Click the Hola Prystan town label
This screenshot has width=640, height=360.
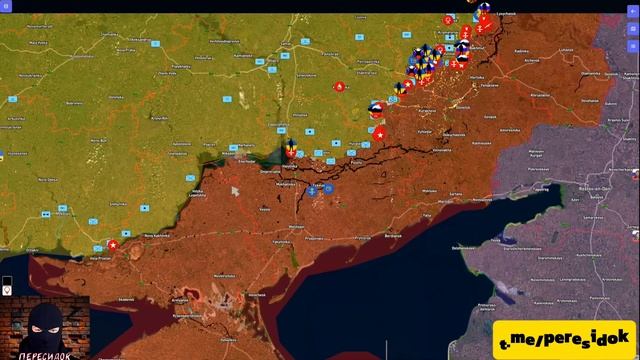point(100,258)
